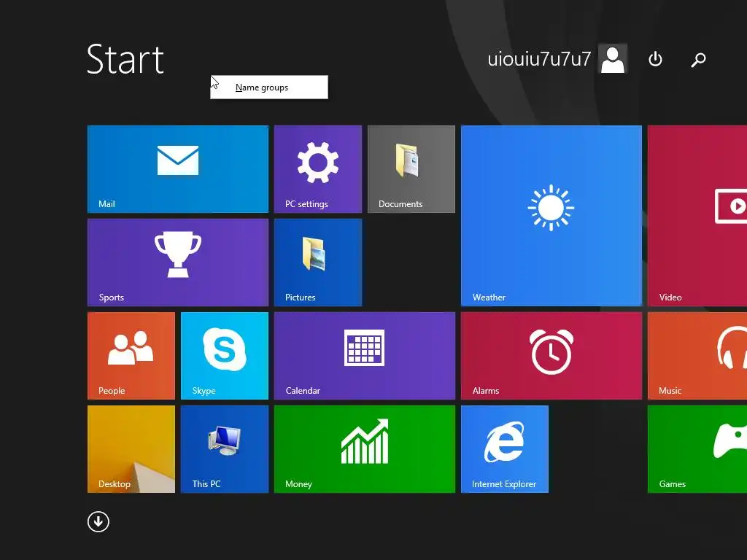The width and height of the screenshot is (747, 560).
Task: Open the This PC tile
Action: tap(225, 449)
